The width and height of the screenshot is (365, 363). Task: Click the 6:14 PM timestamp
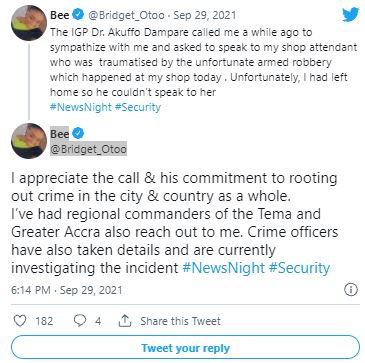tap(31, 290)
